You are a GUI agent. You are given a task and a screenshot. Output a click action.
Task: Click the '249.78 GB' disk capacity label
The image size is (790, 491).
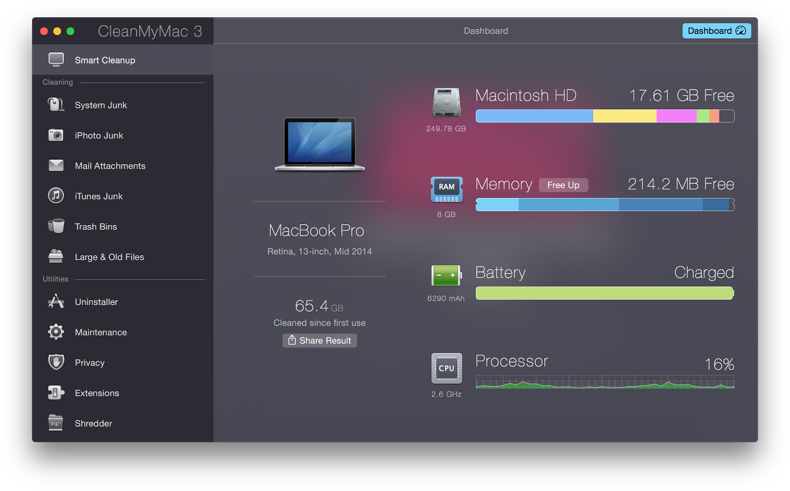[x=446, y=128]
